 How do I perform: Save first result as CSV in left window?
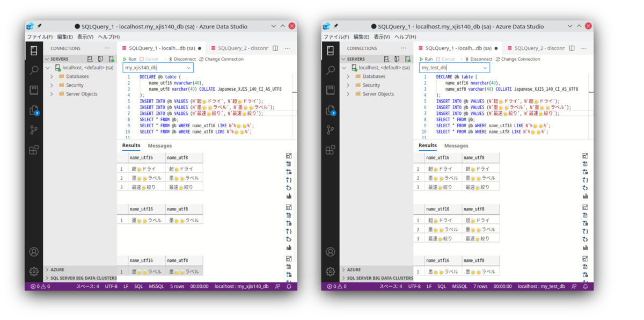click(x=289, y=164)
